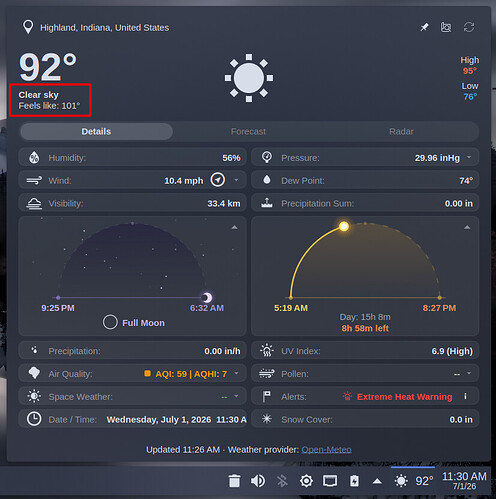Click the wind direction compass icon
Viewport: 496px width, 499px height.
[x=218, y=180]
